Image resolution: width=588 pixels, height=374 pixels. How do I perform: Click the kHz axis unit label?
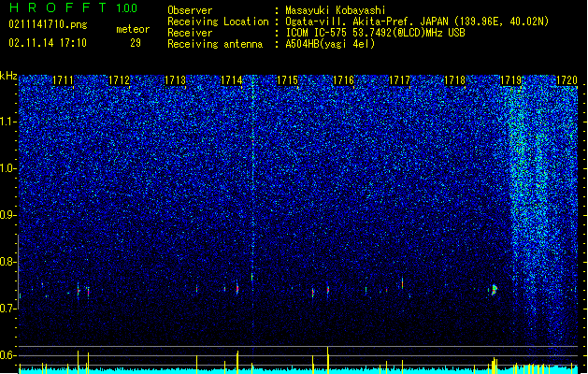pyautogui.click(x=8, y=76)
